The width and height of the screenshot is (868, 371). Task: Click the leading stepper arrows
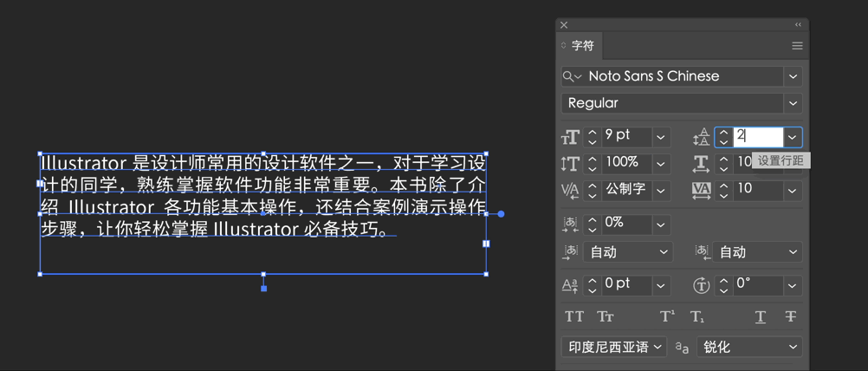point(723,137)
